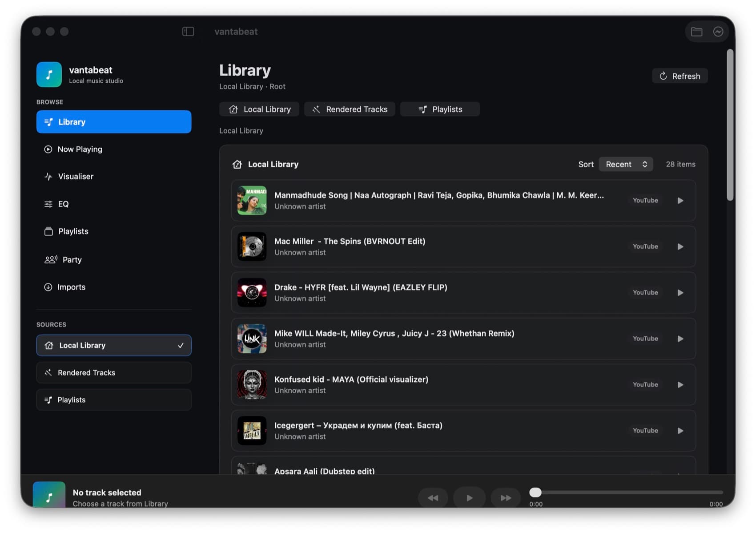Click the vertical scrollbar of the library
Viewport: 756px width, 533px height.
pos(730,125)
